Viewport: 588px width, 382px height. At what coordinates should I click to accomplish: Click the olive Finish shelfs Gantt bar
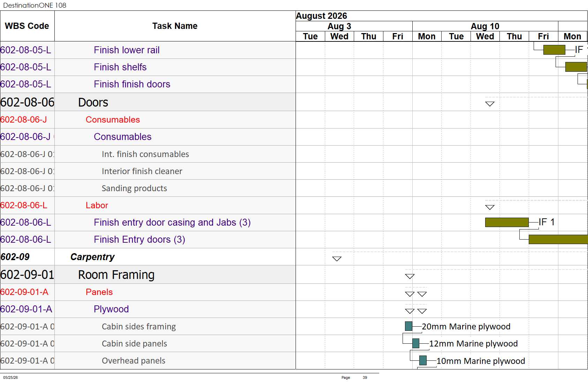pyautogui.click(x=576, y=67)
